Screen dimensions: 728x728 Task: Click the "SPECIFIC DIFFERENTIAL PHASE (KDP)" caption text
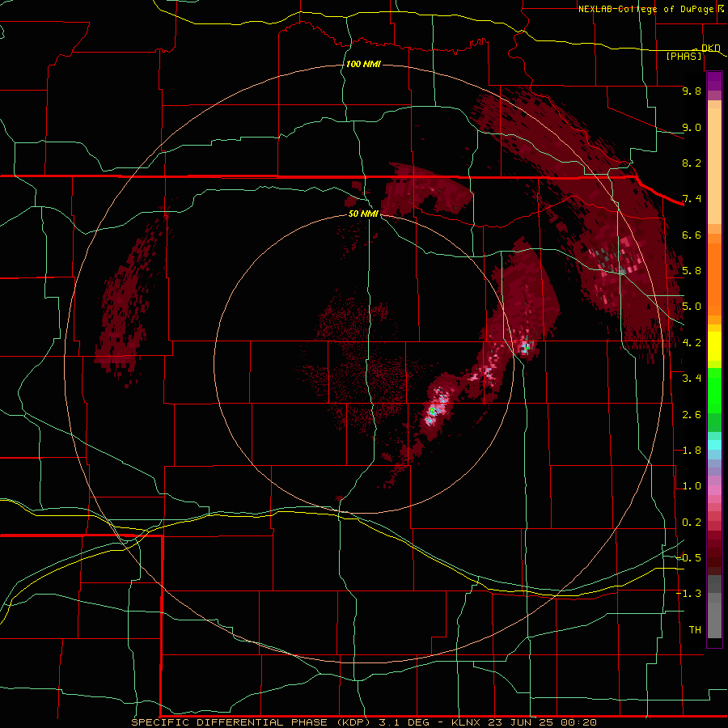pyautogui.click(x=250, y=722)
